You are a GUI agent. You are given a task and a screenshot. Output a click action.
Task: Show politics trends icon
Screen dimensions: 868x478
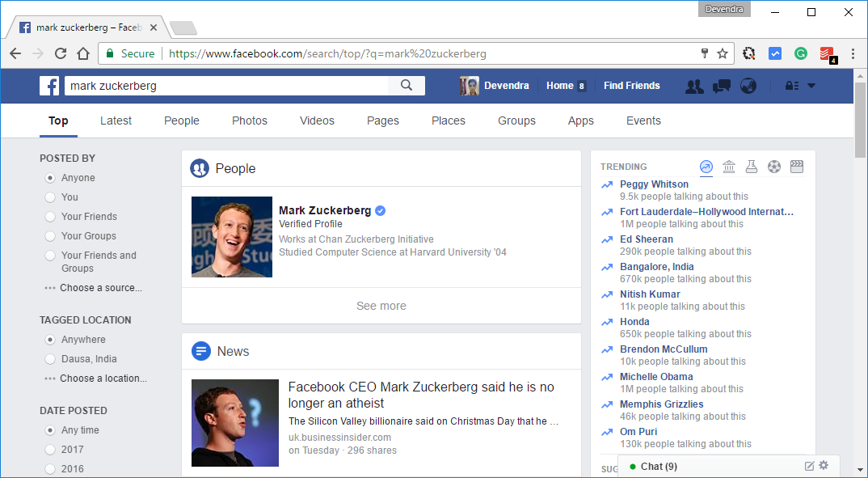729,167
